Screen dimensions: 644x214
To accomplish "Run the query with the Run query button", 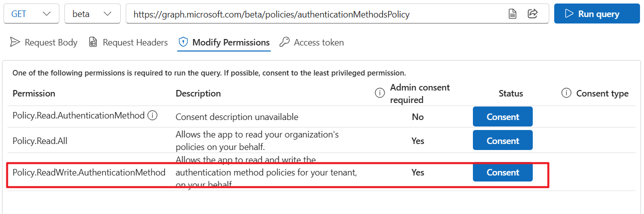I will coord(597,14).
